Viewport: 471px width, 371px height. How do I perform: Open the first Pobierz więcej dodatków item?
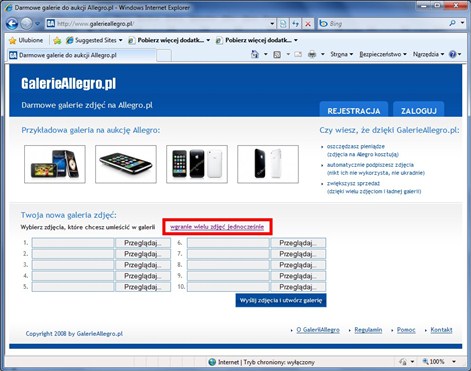point(169,40)
